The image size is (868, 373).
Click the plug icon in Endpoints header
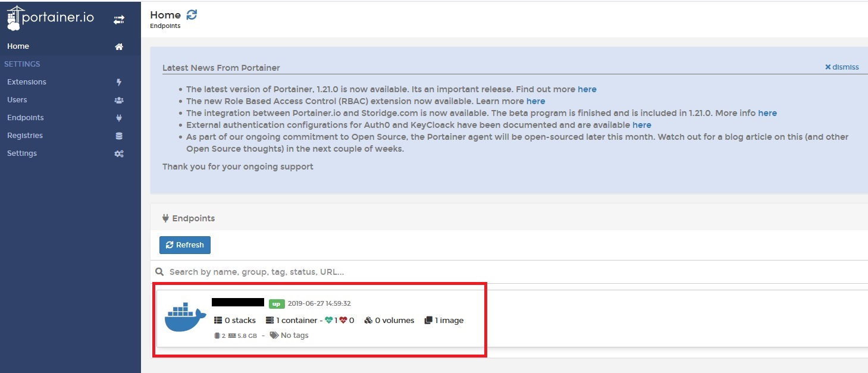pyautogui.click(x=165, y=218)
